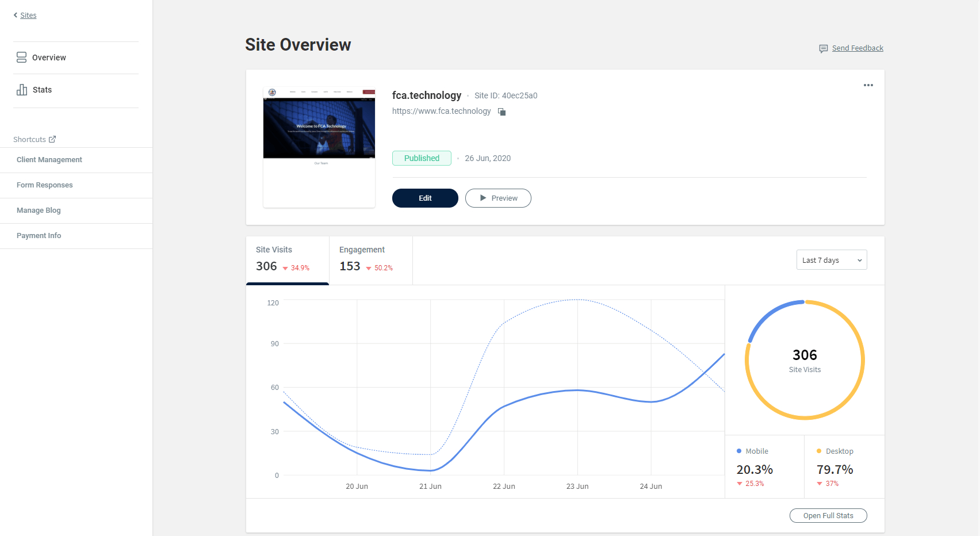Image resolution: width=980 pixels, height=536 pixels.
Task: Click the Overview icon in sidebar
Action: (x=21, y=58)
